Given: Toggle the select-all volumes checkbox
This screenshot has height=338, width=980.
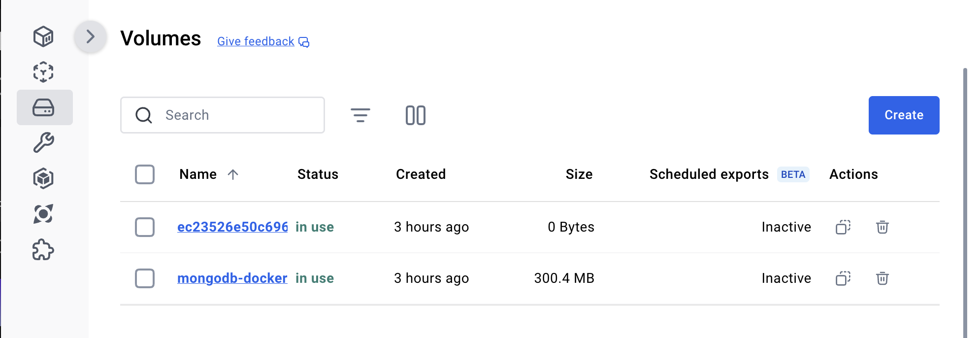Looking at the screenshot, I should coord(145,174).
